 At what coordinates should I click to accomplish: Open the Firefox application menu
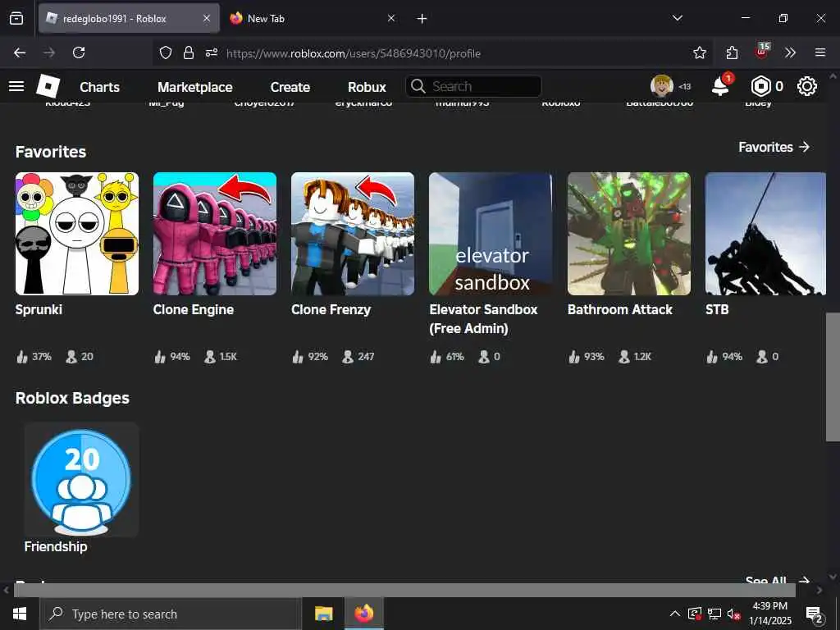pos(820,52)
